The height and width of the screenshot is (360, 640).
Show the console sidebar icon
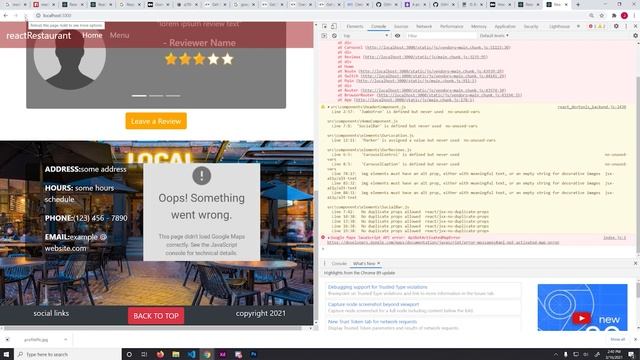click(x=324, y=36)
